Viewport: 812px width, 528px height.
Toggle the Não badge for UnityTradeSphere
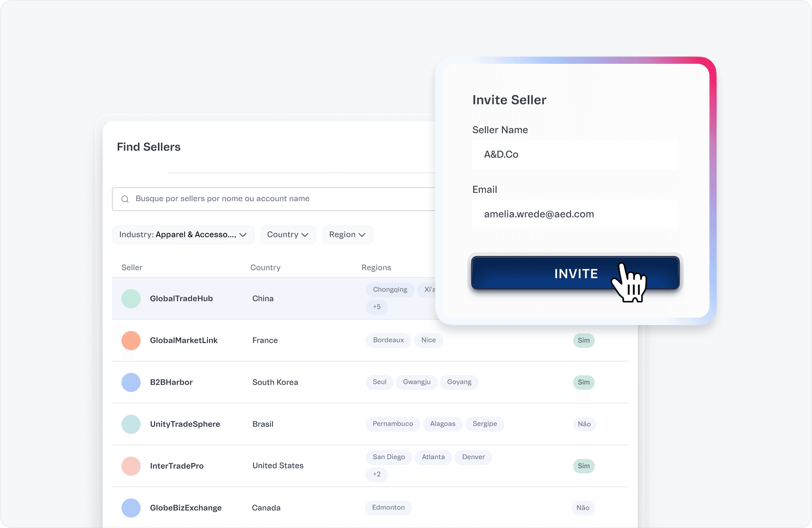584,424
